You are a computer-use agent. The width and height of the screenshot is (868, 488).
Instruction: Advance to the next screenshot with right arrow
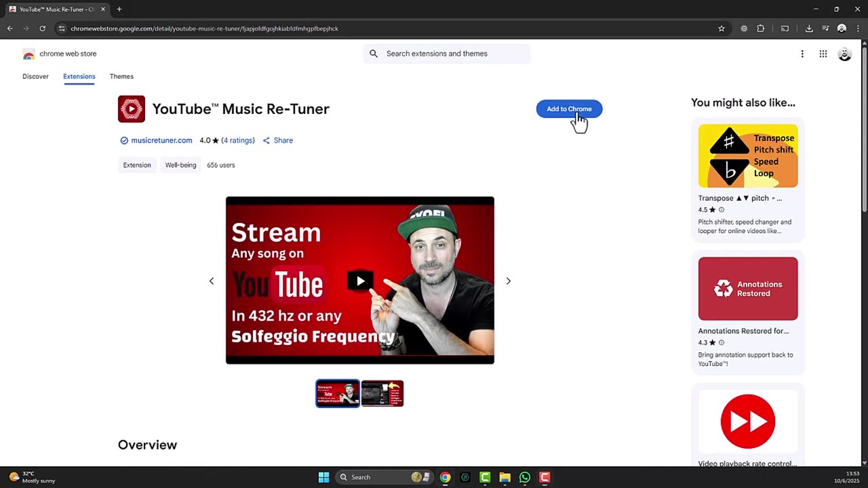pyautogui.click(x=509, y=281)
